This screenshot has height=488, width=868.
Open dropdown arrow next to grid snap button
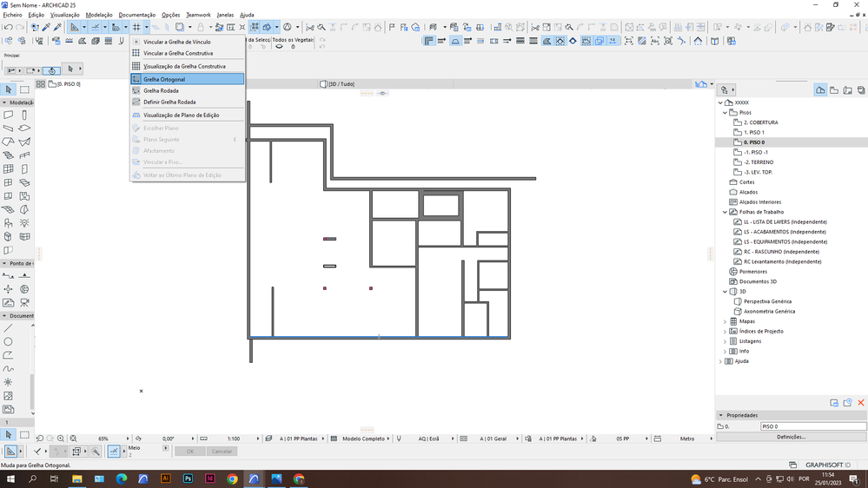pos(147,27)
